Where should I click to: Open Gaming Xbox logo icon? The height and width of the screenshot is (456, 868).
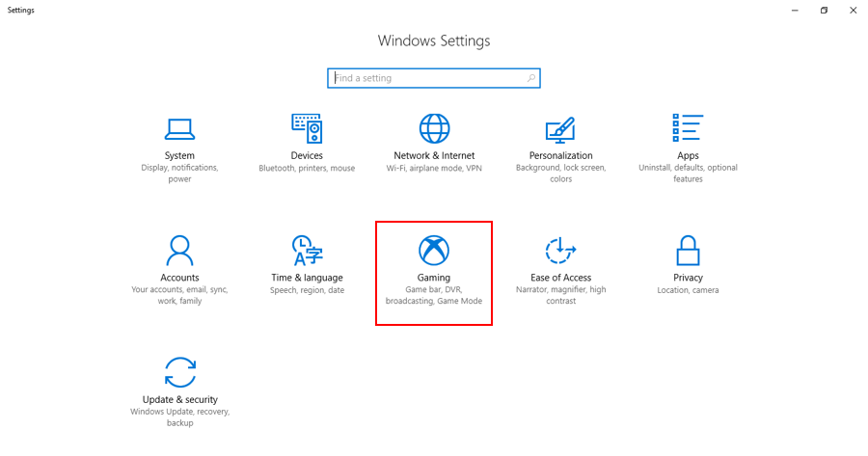pyautogui.click(x=434, y=250)
